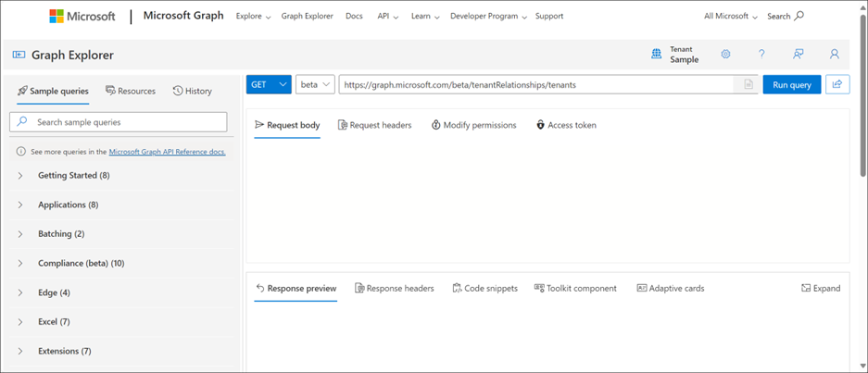The width and height of the screenshot is (868, 373).
Task: Select the Access token tab
Action: coord(566,125)
